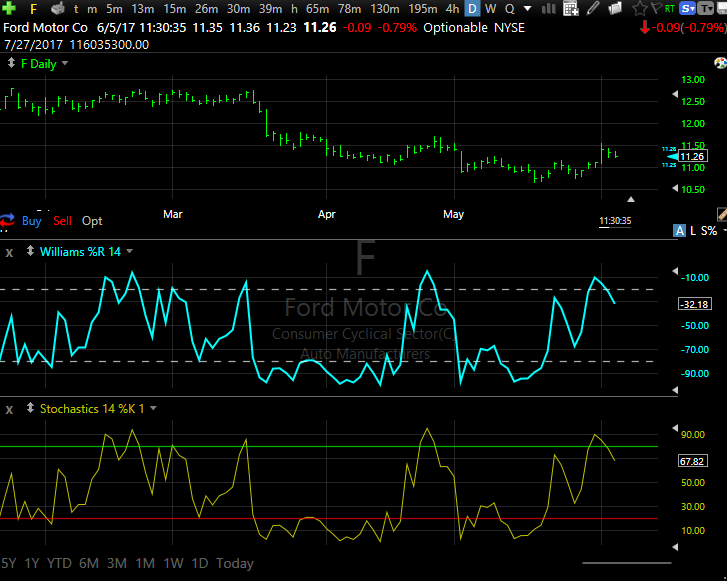
Task: Open the folder chart templates icon
Action: 615,8
